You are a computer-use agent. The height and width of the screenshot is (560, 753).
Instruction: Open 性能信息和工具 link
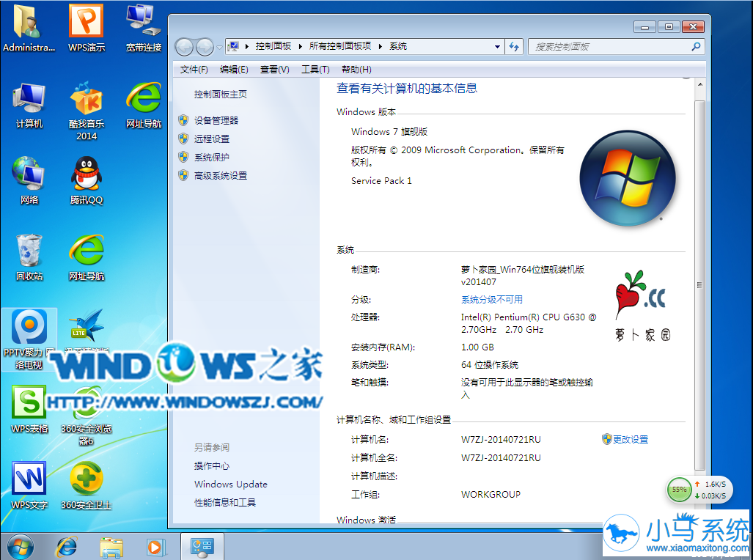pos(225,502)
